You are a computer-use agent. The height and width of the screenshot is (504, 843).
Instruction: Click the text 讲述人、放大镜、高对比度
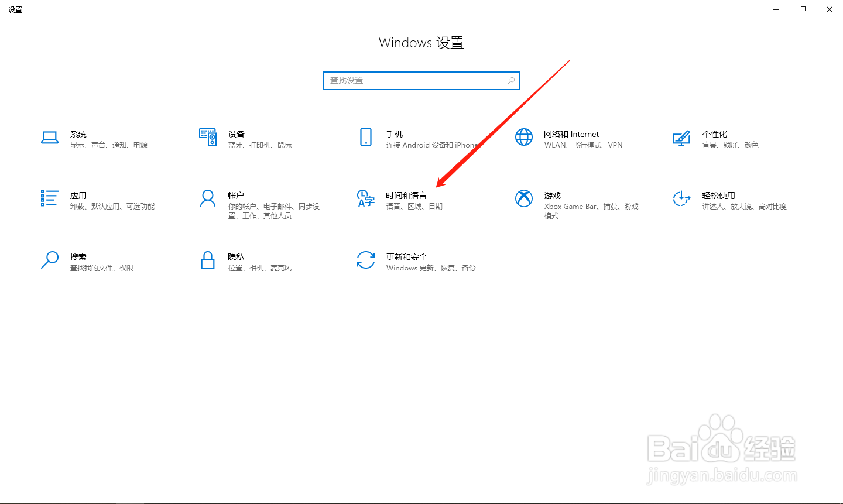pos(745,207)
